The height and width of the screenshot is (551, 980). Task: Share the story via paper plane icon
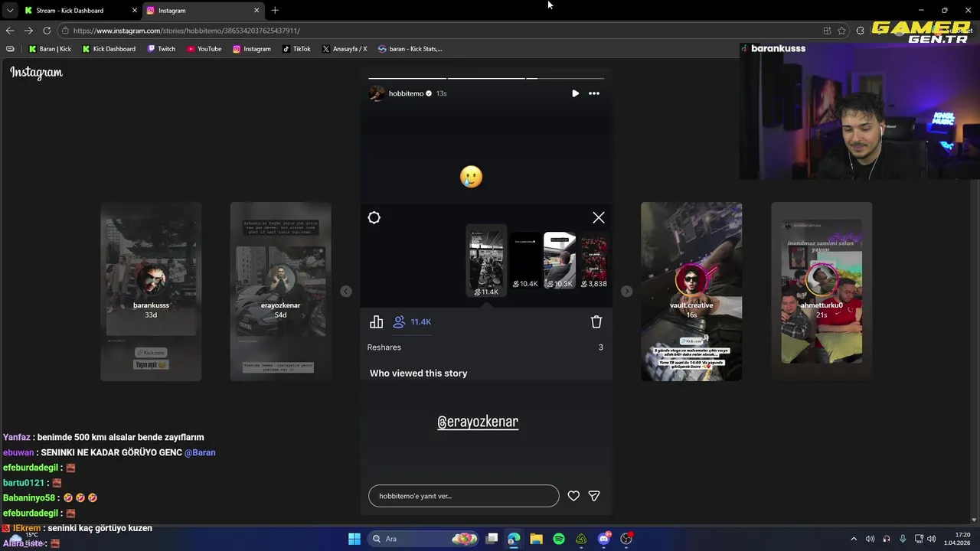(x=594, y=496)
